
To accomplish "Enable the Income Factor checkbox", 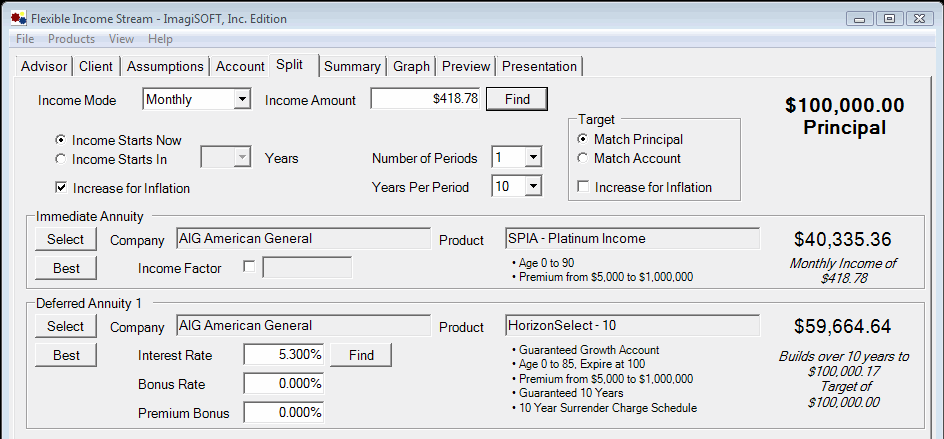I will (249, 266).
